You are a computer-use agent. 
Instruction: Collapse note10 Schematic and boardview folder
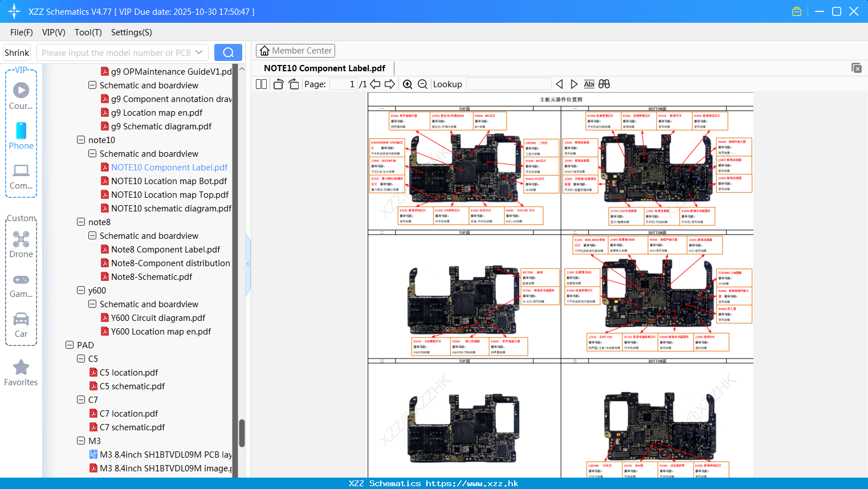[x=92, y=153]
